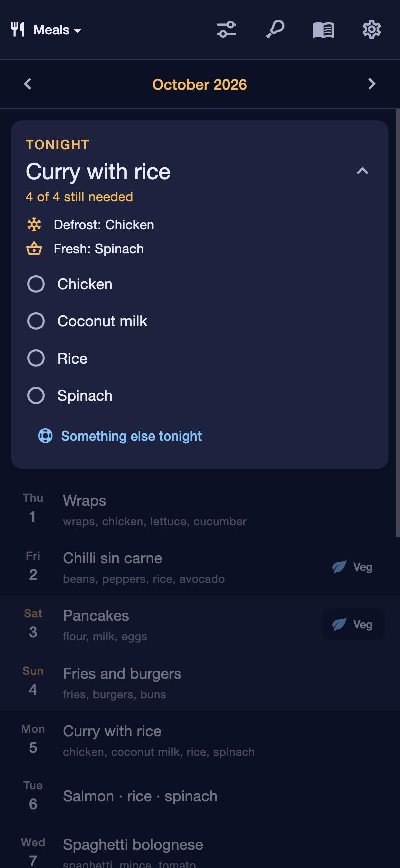Click the key icon in header
Image resolution: width=400 pixels, height=868 pixels.
coord(275,30)
